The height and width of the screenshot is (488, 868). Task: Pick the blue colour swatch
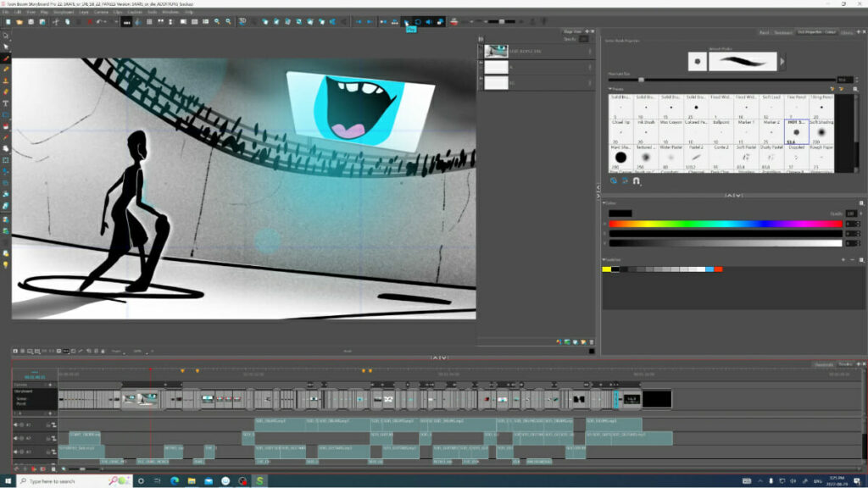tap(709, 269)
